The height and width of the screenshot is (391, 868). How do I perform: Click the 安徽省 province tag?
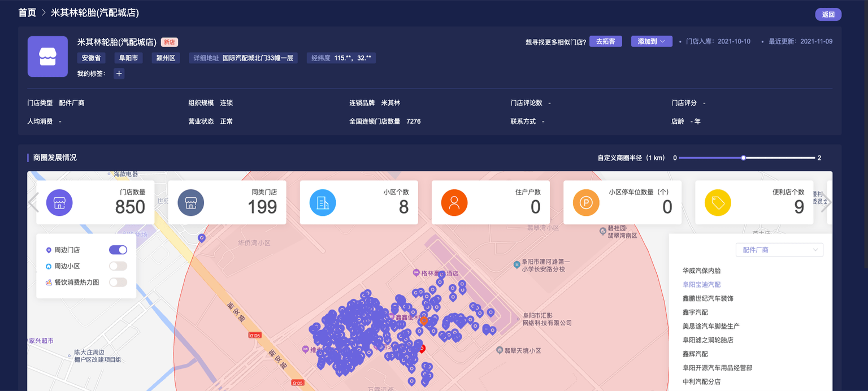[92, 58]
